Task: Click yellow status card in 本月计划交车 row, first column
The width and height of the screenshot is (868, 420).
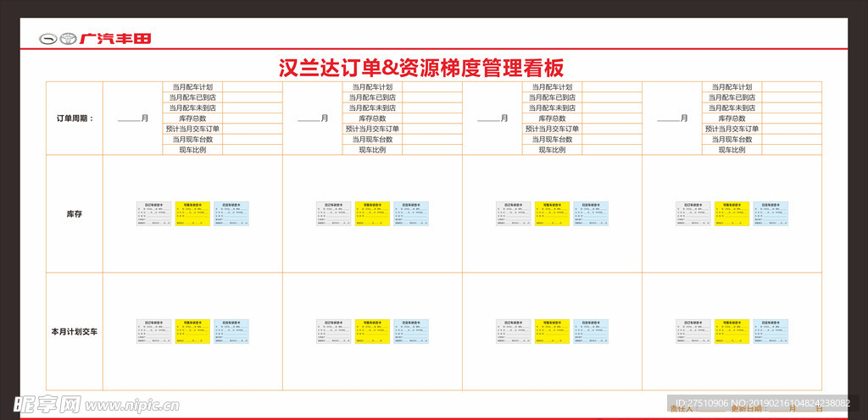Action: pos(192,331)
